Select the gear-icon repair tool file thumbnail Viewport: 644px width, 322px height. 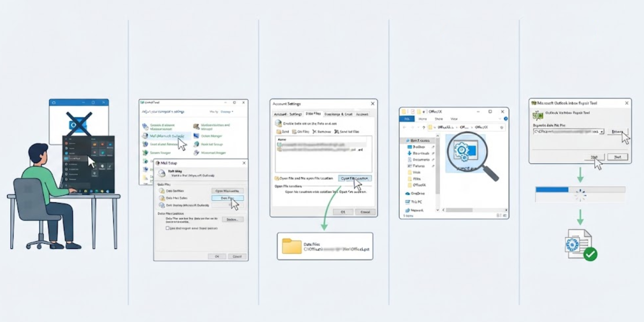click(x=465, y=153)
